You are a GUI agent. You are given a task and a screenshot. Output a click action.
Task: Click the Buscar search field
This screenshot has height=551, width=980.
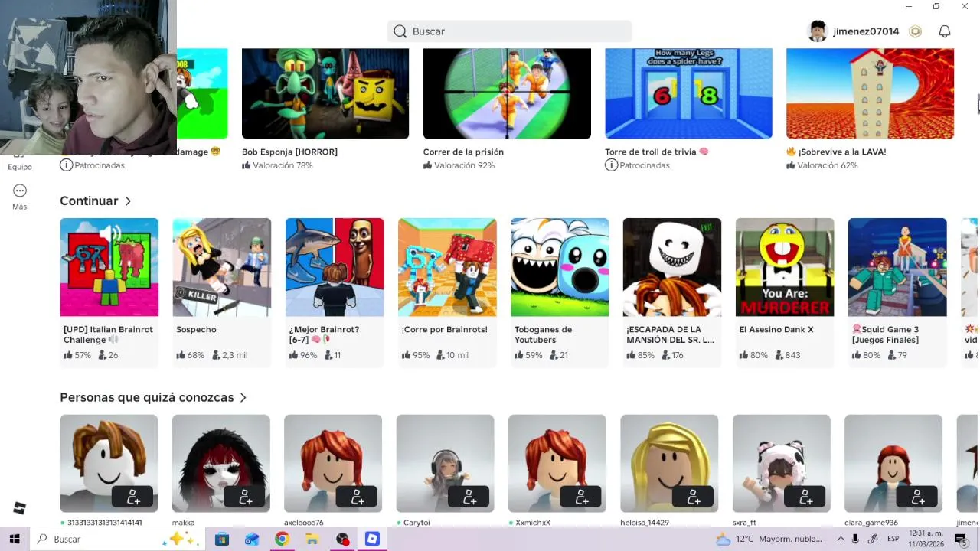coord(509,31)
